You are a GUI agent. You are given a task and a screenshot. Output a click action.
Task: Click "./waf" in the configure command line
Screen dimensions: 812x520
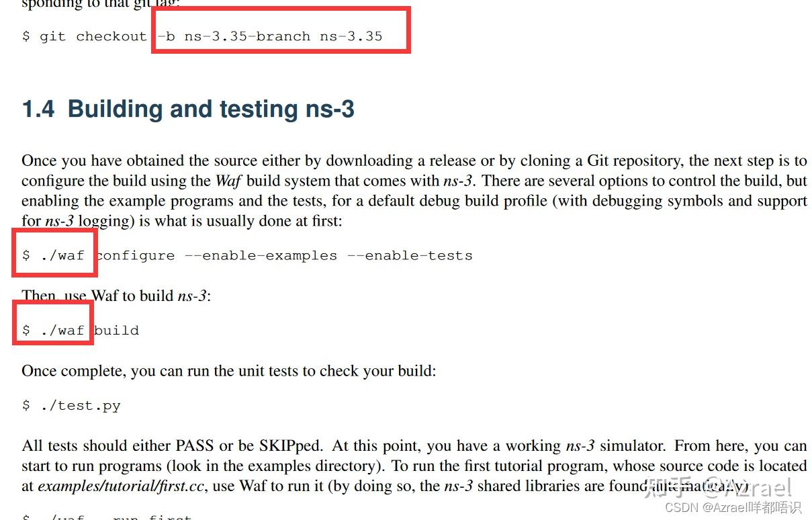tap(62, 255)
